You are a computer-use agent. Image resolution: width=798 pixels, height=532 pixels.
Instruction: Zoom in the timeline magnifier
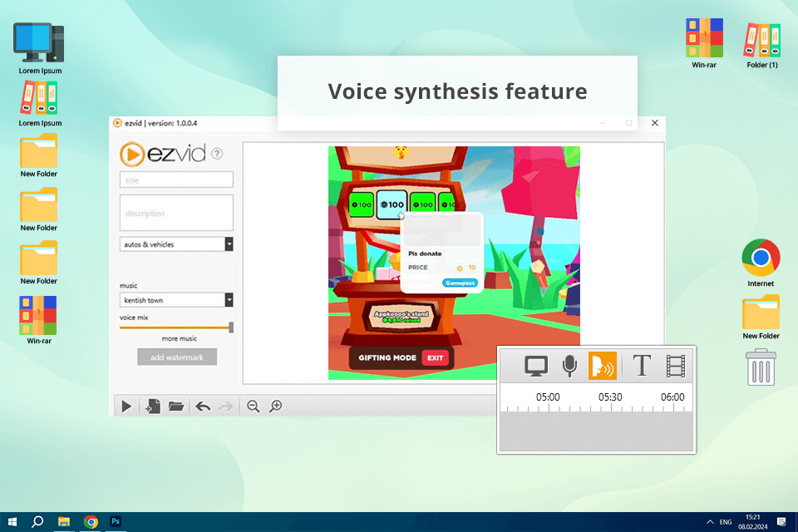pos(276,406)
